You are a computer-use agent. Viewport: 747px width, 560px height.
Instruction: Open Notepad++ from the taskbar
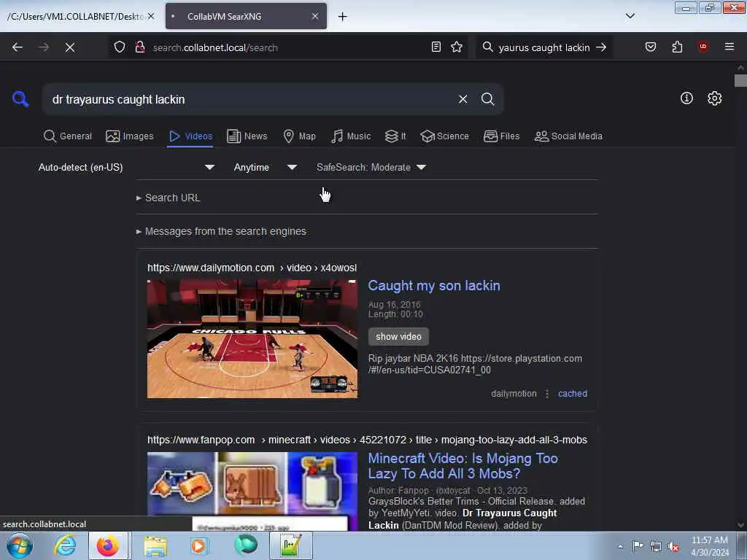pyautogui.click(x=290, y=545)
